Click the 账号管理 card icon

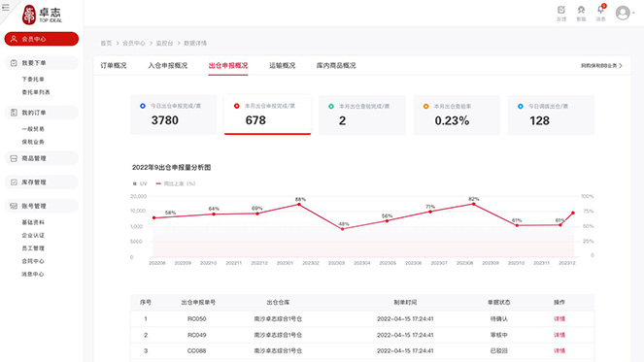pyautogui.click(x=14, y=206)
